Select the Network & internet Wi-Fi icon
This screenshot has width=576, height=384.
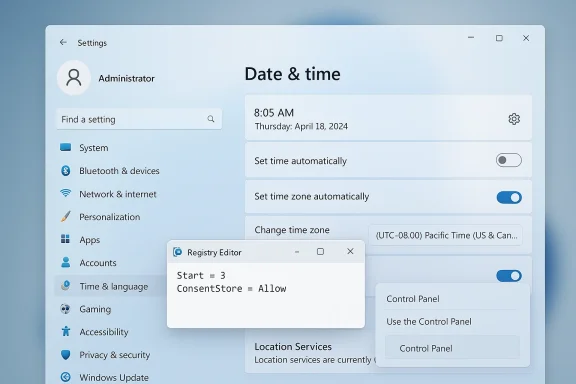click(65, 193)
